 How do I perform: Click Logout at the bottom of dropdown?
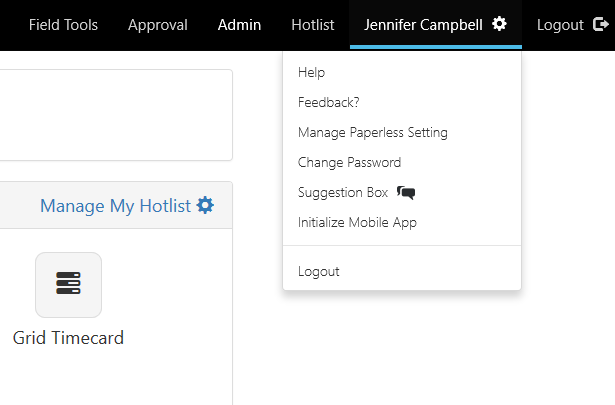(318, 271)
